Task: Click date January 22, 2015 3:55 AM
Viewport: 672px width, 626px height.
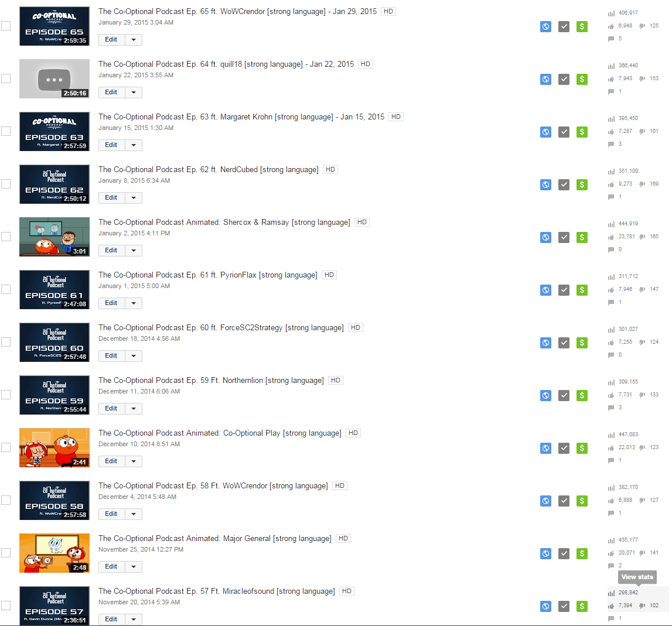Action: click(x=136, y=76)
